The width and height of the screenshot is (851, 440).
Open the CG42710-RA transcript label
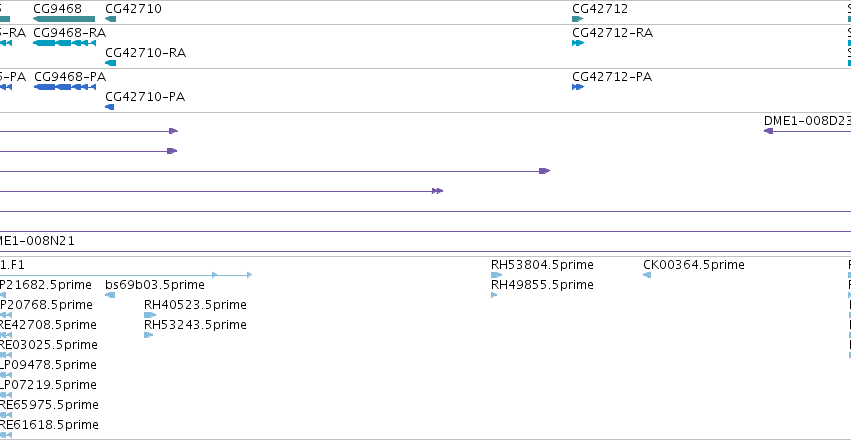pyautogui.click(x=145, y=53)
